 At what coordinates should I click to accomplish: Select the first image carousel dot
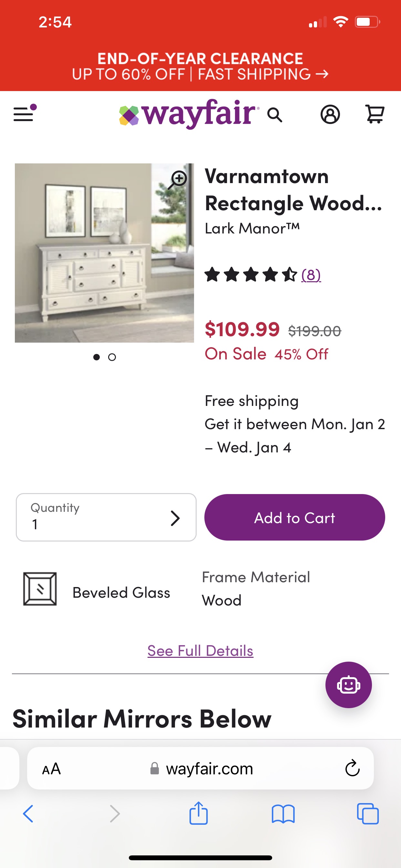pyautogui.click(x=97, y=357)
